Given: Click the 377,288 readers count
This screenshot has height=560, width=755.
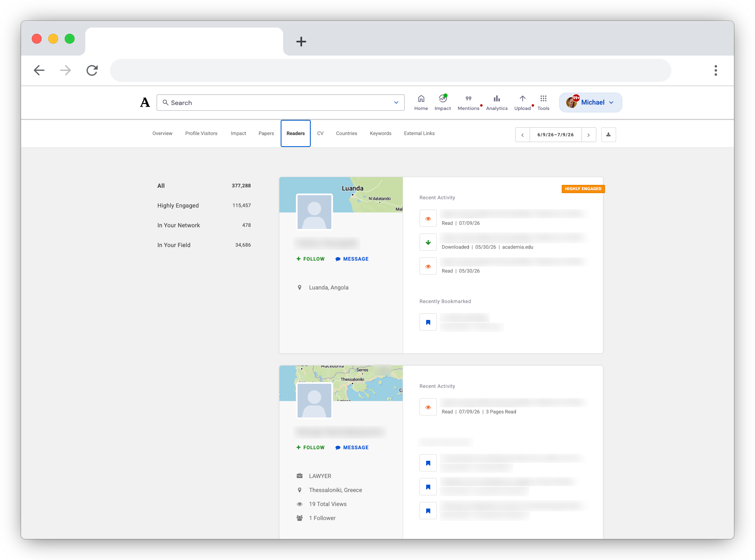Looking at the screenshot, I should coord(241,186).
